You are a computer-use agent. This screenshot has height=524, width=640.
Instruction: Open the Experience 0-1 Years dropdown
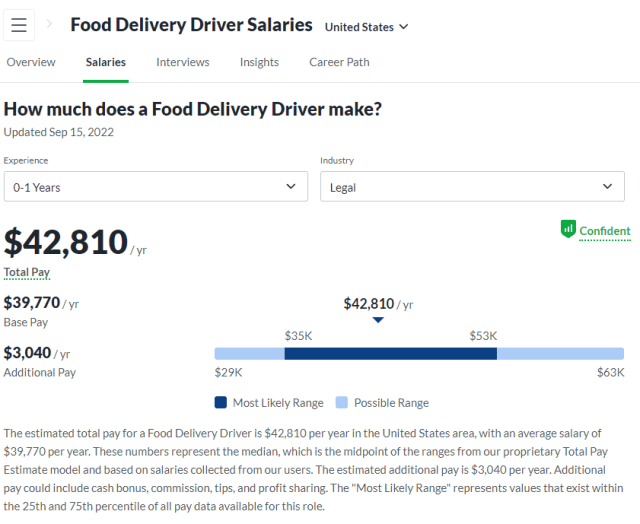(155, 187)
